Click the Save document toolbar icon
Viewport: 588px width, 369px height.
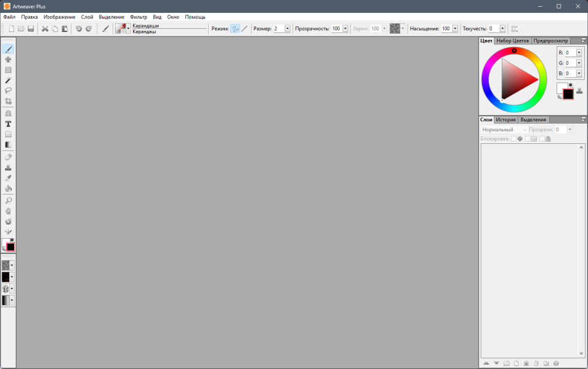31,29
